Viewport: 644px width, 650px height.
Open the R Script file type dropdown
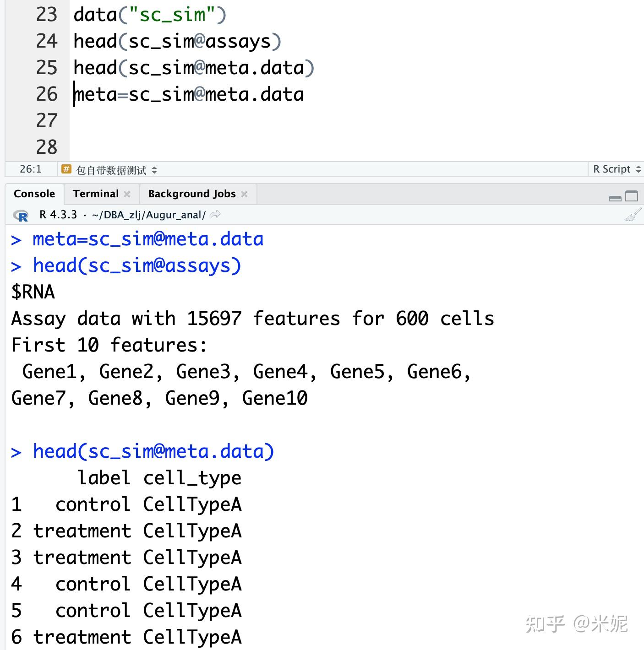click(616, 169)
